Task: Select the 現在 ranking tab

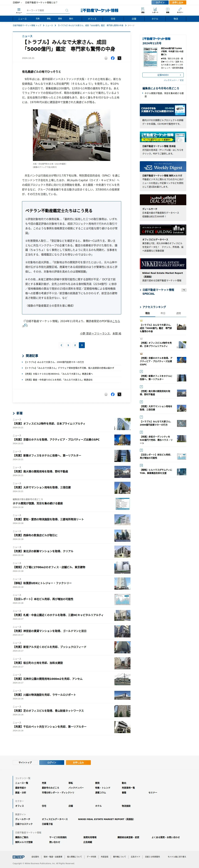Action: [x=147, y=313]
